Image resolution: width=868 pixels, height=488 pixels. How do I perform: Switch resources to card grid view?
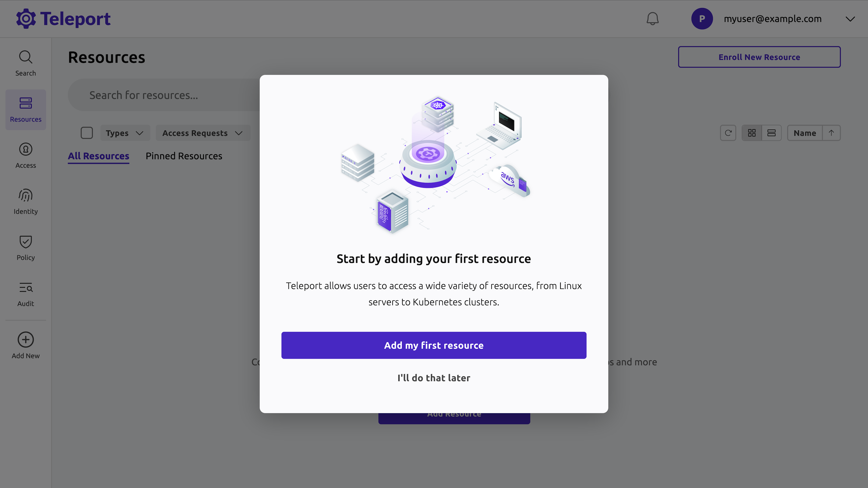point(752,133)
